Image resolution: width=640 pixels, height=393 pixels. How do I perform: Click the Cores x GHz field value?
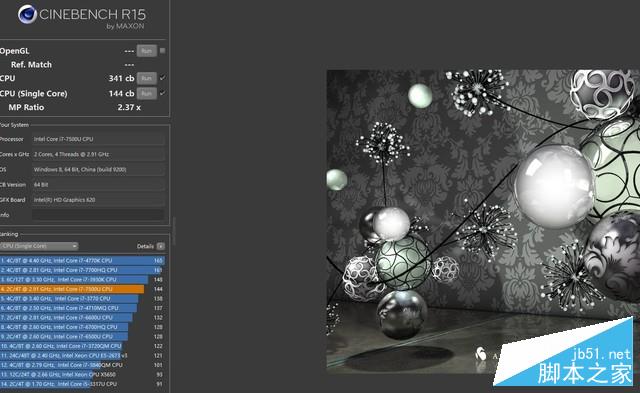point(98,154)
